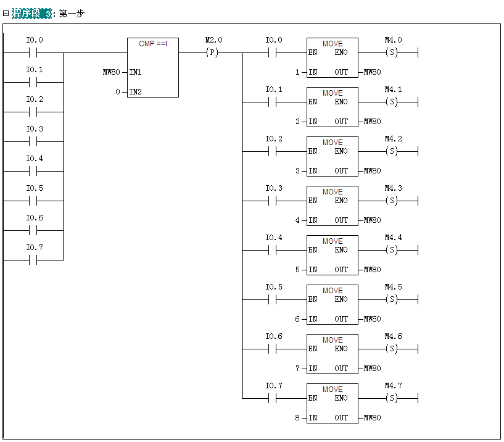Select the highlighted 程序段 3 network label

(31, 13)
